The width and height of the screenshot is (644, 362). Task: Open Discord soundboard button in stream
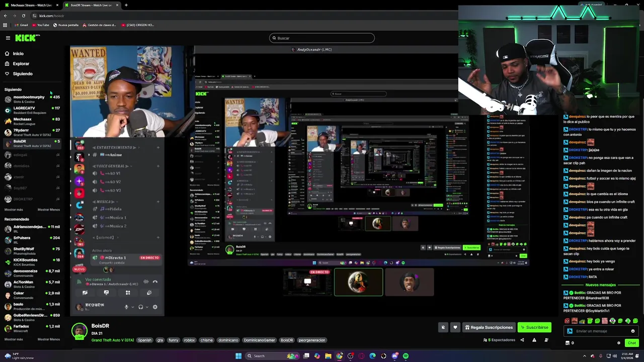pyautogui.click(x=149, y=293)
